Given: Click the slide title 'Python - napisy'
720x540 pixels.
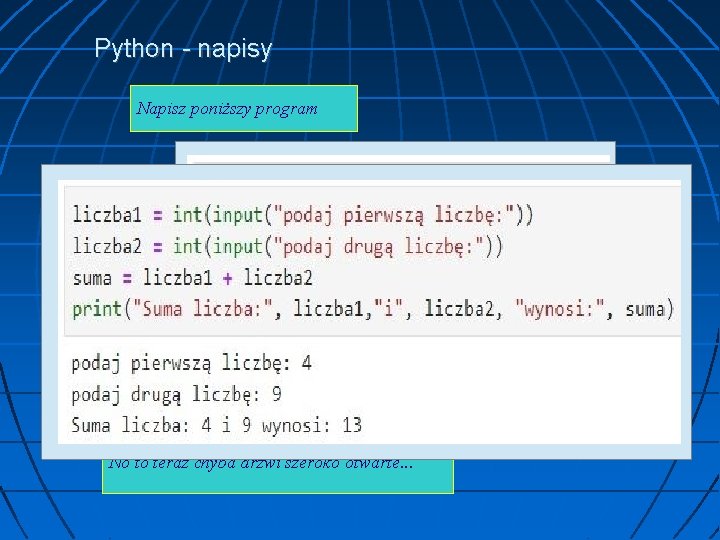Looking at the screenshot, I should pos(183,49).
